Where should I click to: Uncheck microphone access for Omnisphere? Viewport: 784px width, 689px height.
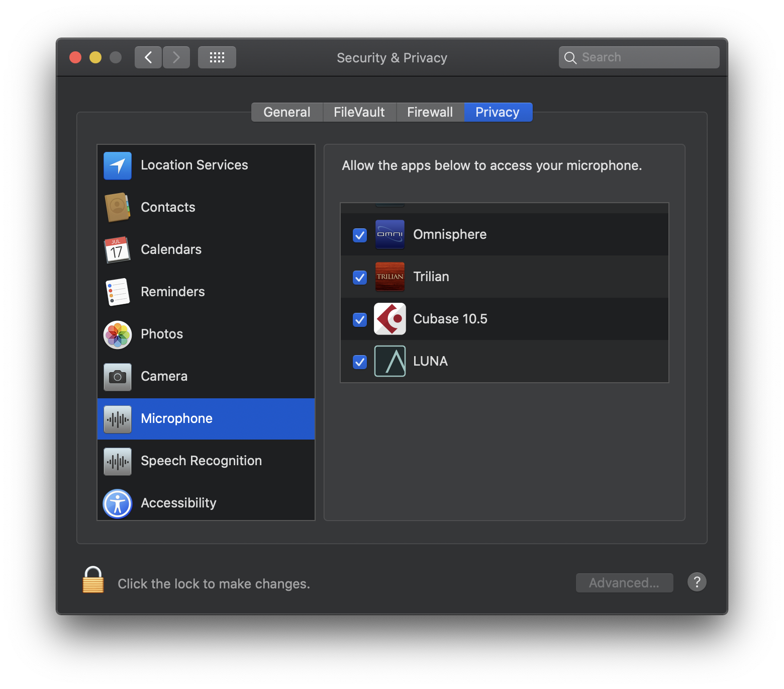[x=360, y=235]
